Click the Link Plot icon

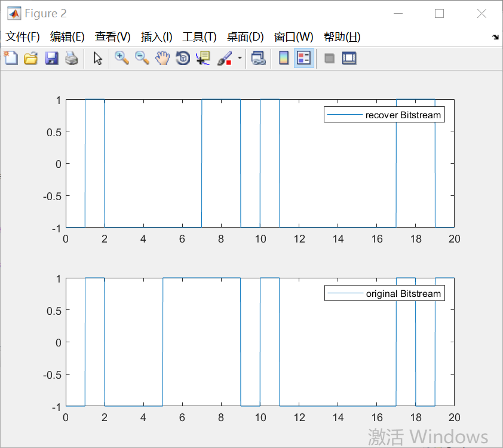(x=259, y=58)
